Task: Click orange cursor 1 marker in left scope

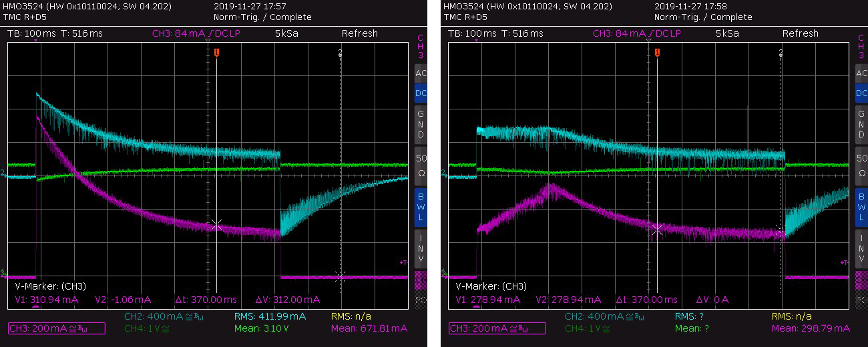Action: [216, 52]
